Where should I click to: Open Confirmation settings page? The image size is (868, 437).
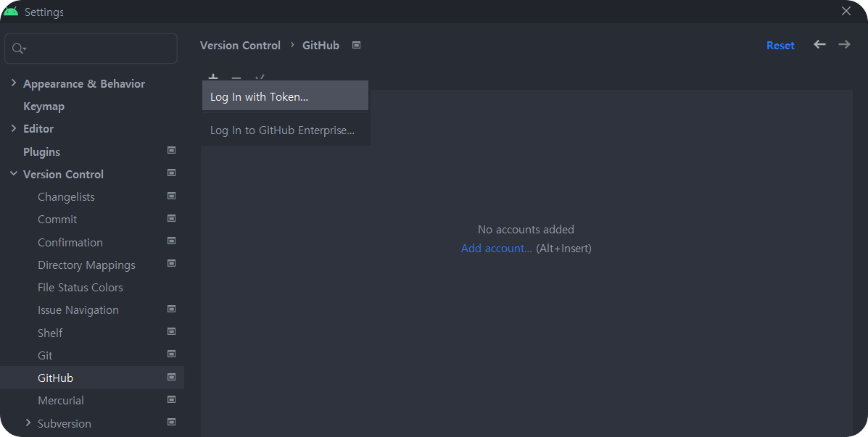(70, 242)
